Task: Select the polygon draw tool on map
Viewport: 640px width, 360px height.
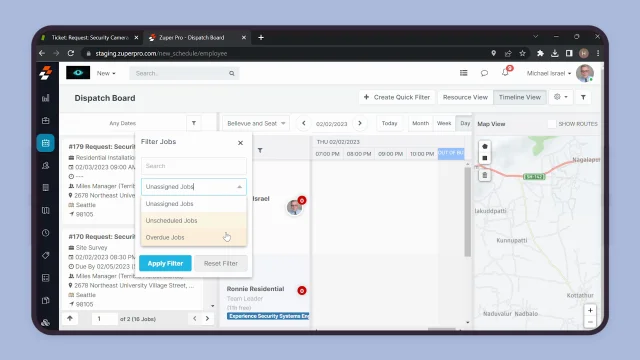Action: pyautogui.click(x=484, y=147)
